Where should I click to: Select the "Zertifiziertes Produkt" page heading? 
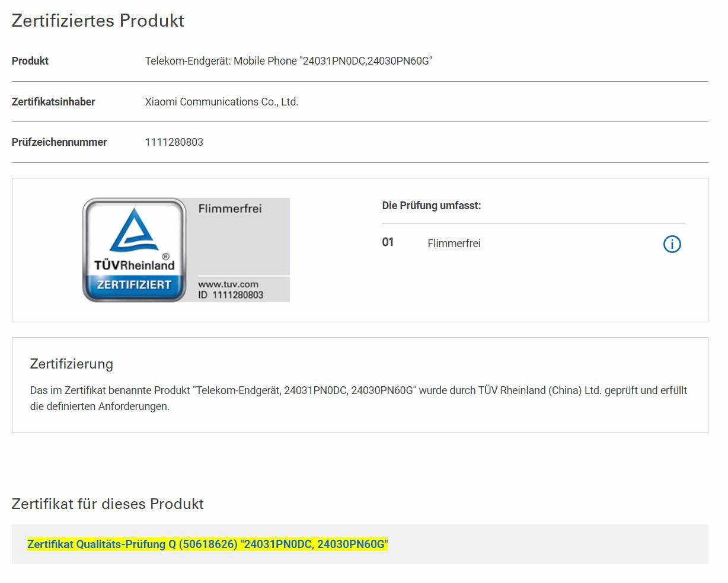[x=98, y=21]
